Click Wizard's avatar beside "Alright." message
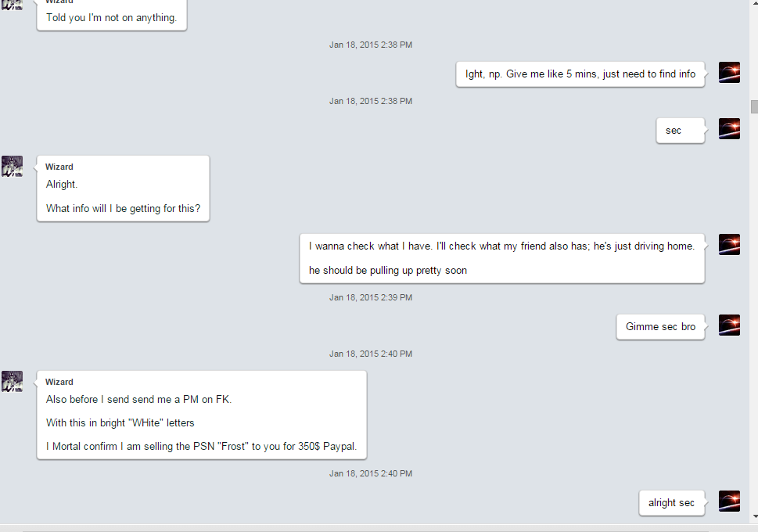The width and height of the screenshot is (758, 532). pos(12,167)
